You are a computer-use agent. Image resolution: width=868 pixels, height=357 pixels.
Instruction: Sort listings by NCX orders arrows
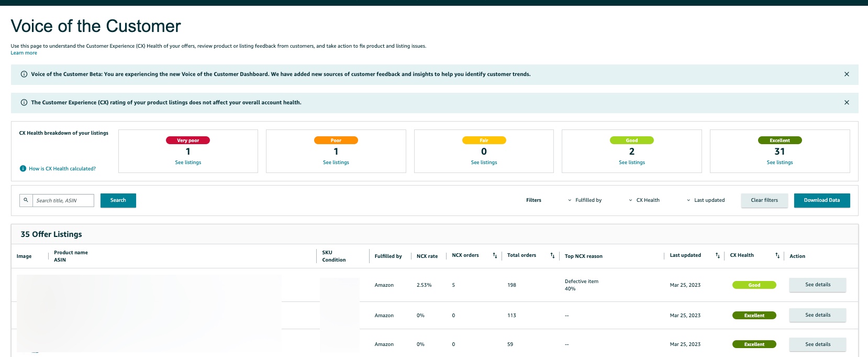click(495, 256)
